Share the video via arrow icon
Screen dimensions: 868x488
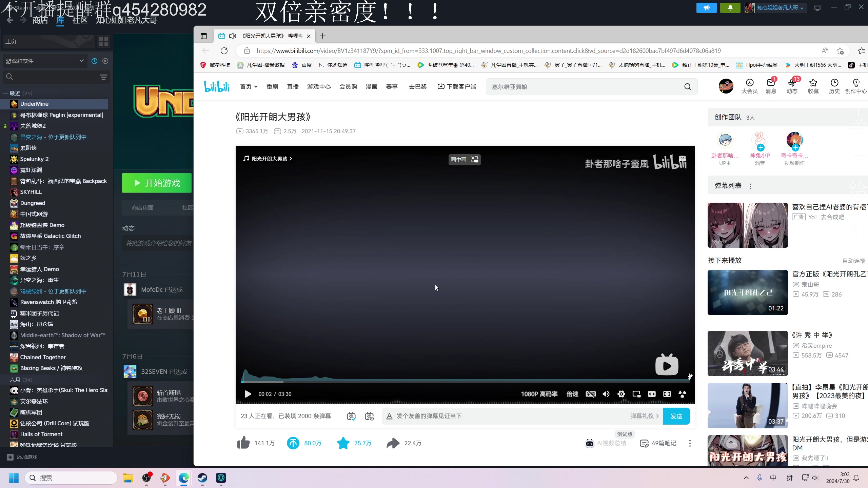click(393, 443)
